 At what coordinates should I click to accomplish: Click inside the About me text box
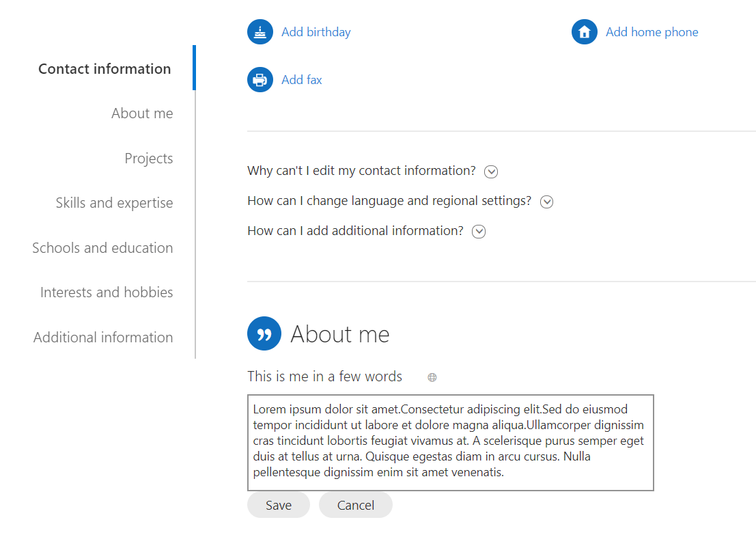450,442
